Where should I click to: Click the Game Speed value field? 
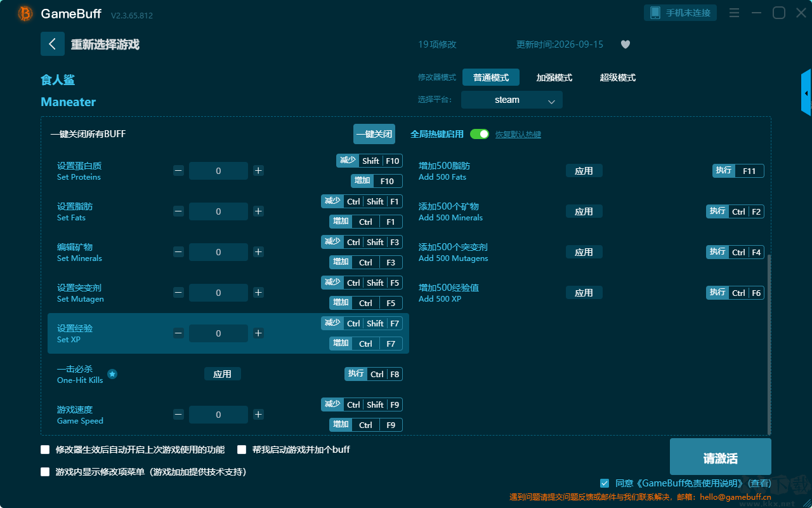pos(219,415)
